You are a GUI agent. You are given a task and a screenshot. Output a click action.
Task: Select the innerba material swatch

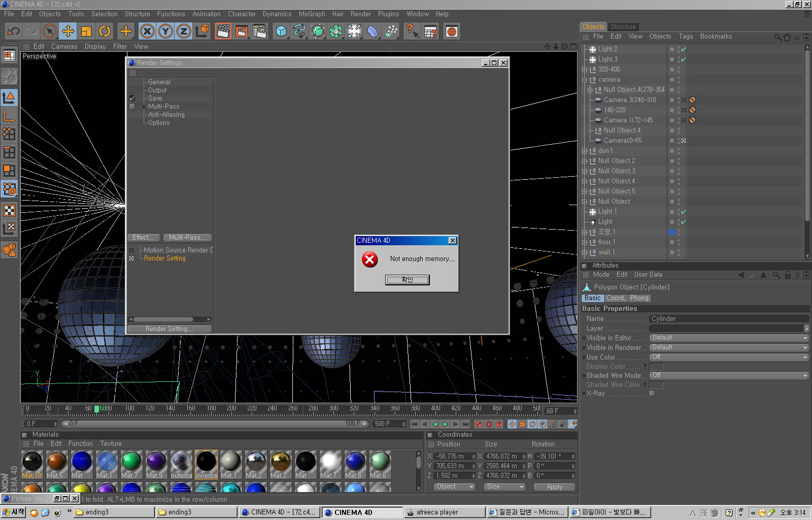click(206, 465)
